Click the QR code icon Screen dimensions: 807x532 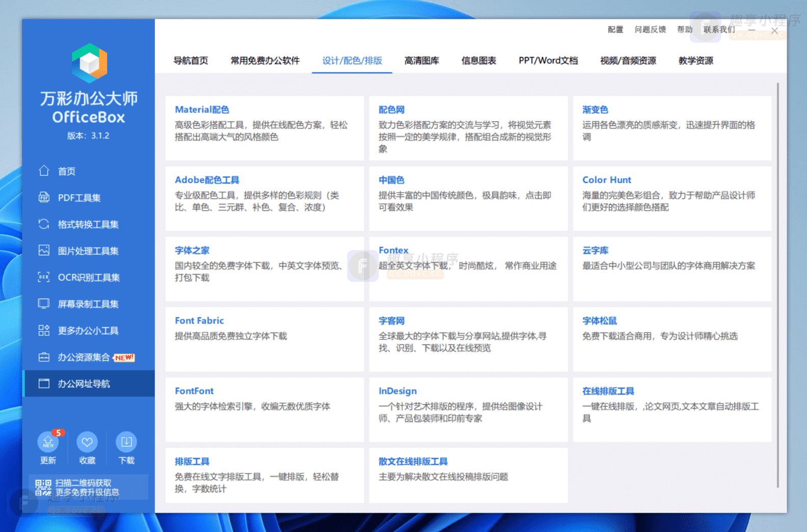(x=43, y=488)
